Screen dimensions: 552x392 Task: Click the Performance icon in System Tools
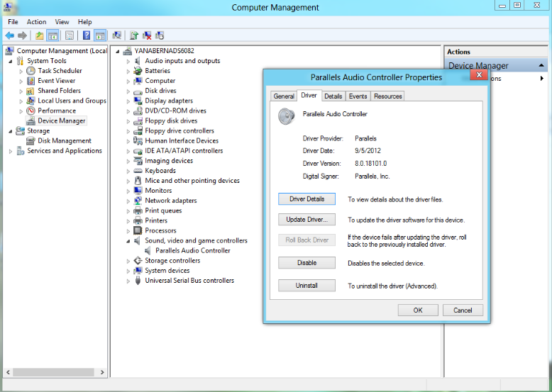[31, 111]
